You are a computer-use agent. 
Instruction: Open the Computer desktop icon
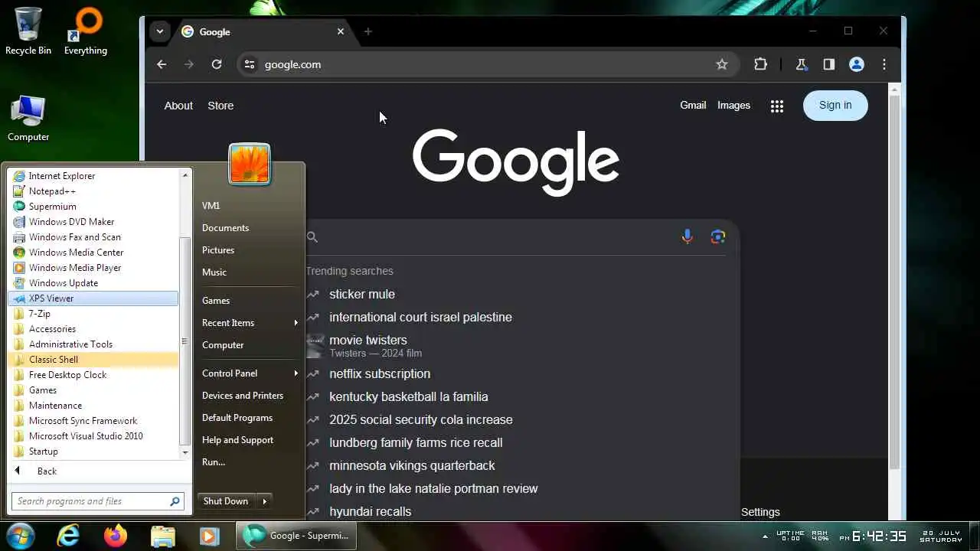[x=28, y=119]
